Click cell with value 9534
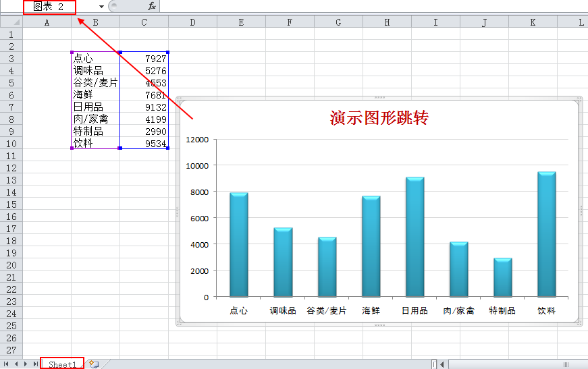This screenshot has height=369, width=588. (144, 144)
